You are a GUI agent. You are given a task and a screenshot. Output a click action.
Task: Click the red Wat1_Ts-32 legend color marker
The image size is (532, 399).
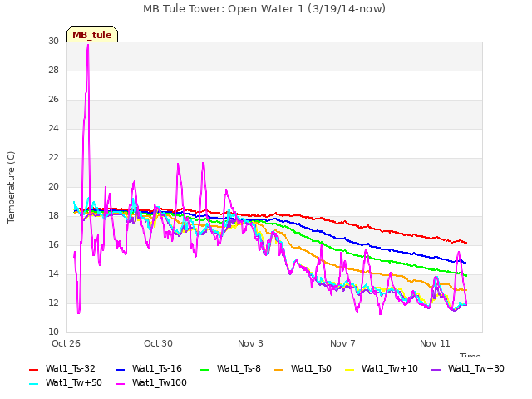(x=33, y=369)
